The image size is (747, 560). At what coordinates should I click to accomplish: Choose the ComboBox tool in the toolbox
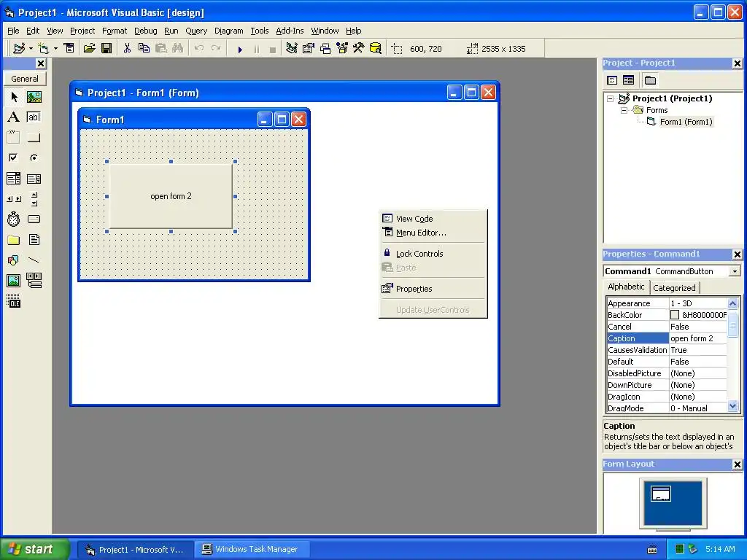14,179
